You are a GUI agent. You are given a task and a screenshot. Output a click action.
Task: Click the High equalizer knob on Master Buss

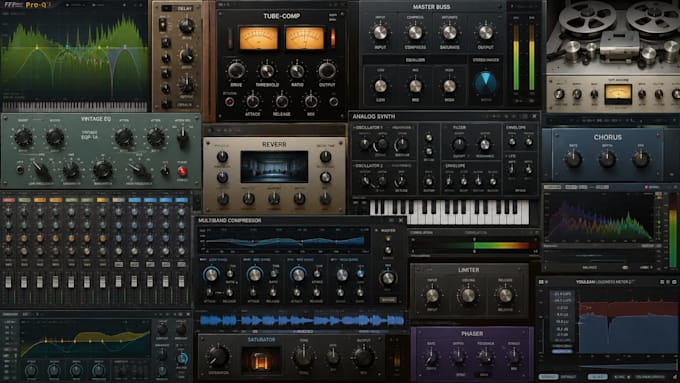(x=450, y=86)
